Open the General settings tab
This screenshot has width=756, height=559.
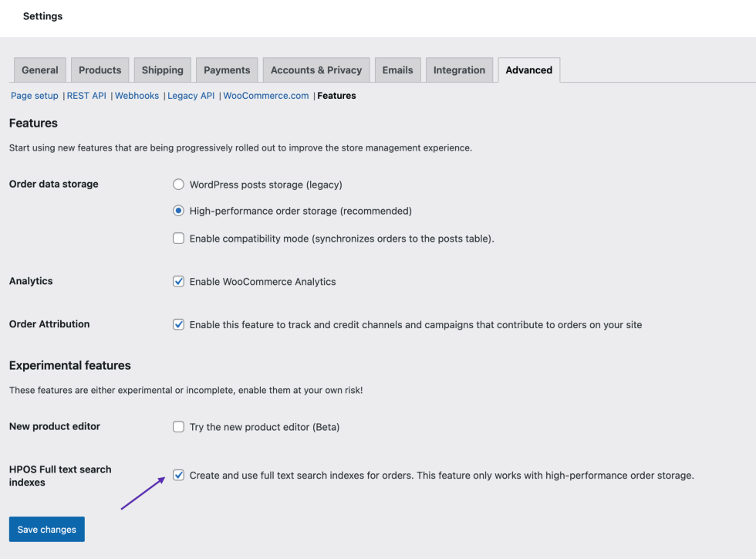[x=40, y=70]
